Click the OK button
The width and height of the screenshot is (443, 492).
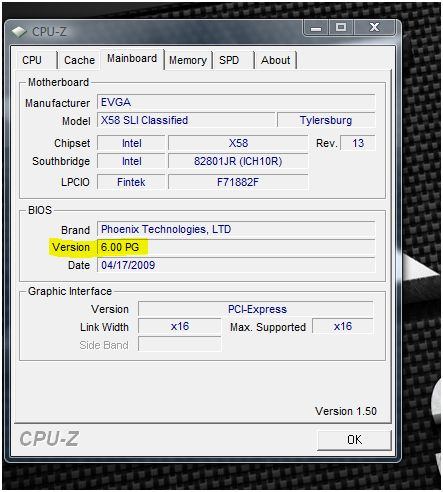coord(354,440)
